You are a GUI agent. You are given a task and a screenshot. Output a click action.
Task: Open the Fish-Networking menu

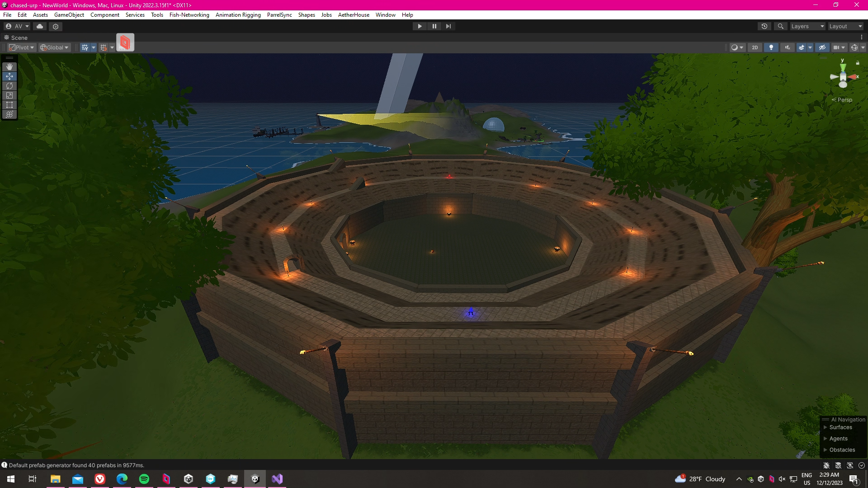tap(189, 15)
